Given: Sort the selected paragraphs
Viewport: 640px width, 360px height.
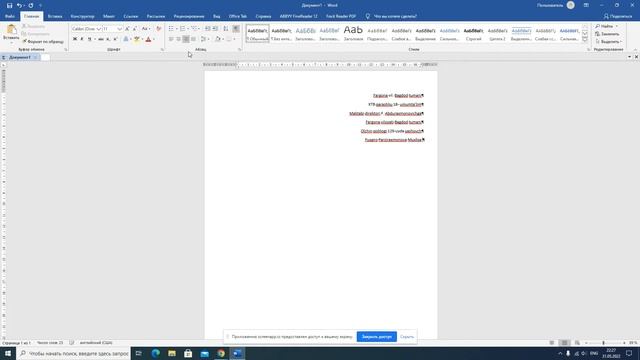Looking at the screenshot, I should click(x=226, y=29).
